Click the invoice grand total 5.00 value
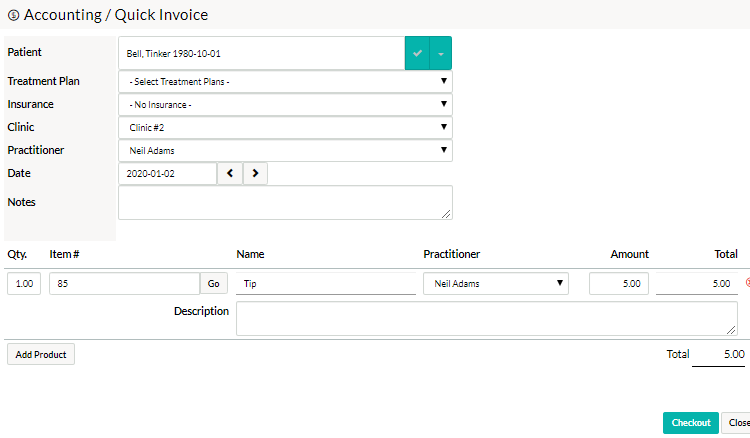Image resolution: width=750 pixels, height=438 pixels. point(734,354)
